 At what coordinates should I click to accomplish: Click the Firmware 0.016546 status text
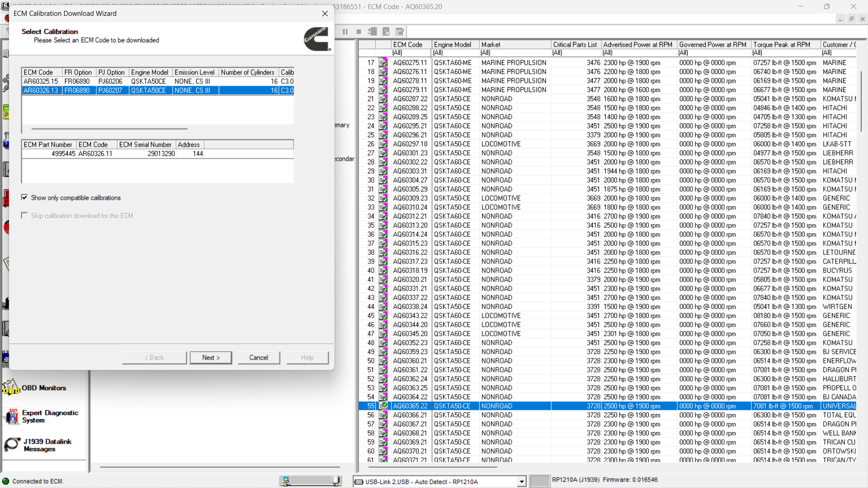pos(630,480)
